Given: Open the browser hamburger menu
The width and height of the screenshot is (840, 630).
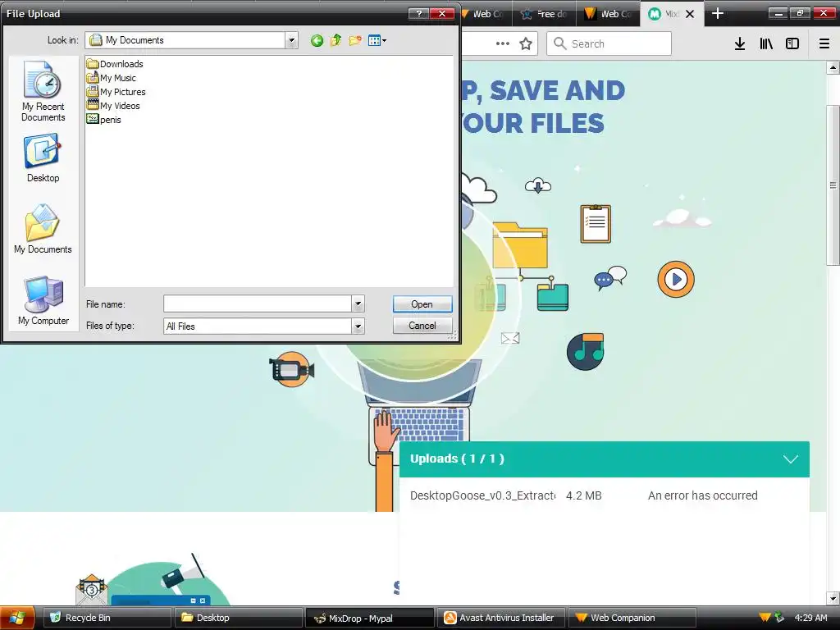Looking at the screenshot, I should (x=824, y=43).
